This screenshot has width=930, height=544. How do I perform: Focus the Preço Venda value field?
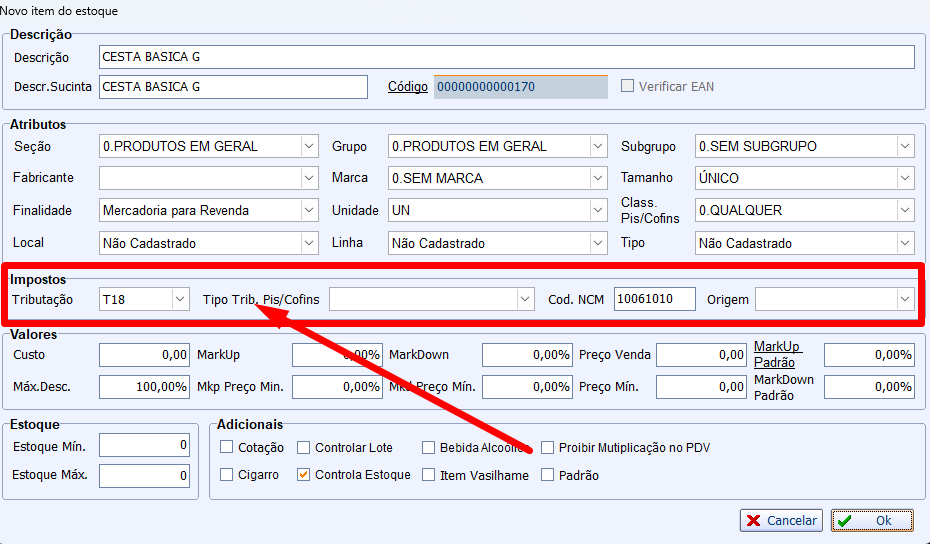coord(701,355)
